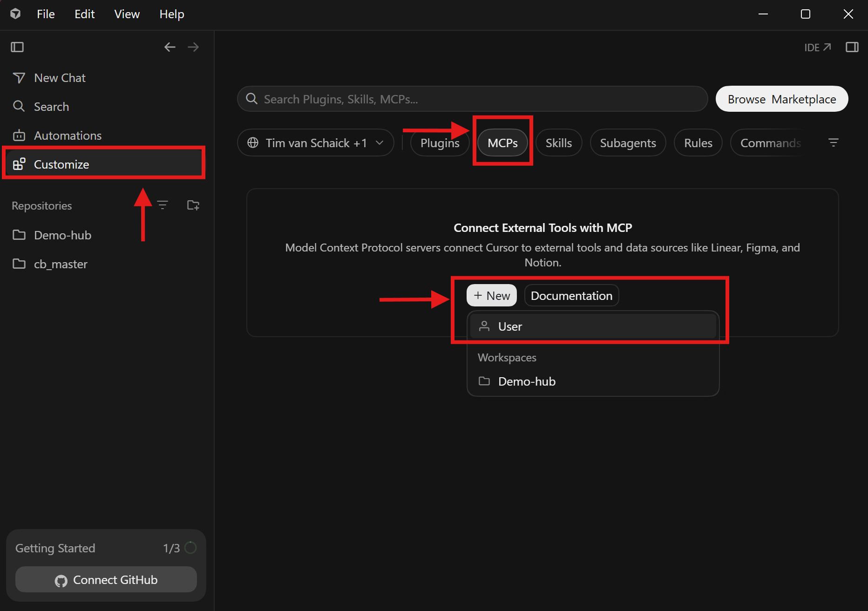Go back with the left arrow
This screenshot has height=611, width=868.
point(170,47)
